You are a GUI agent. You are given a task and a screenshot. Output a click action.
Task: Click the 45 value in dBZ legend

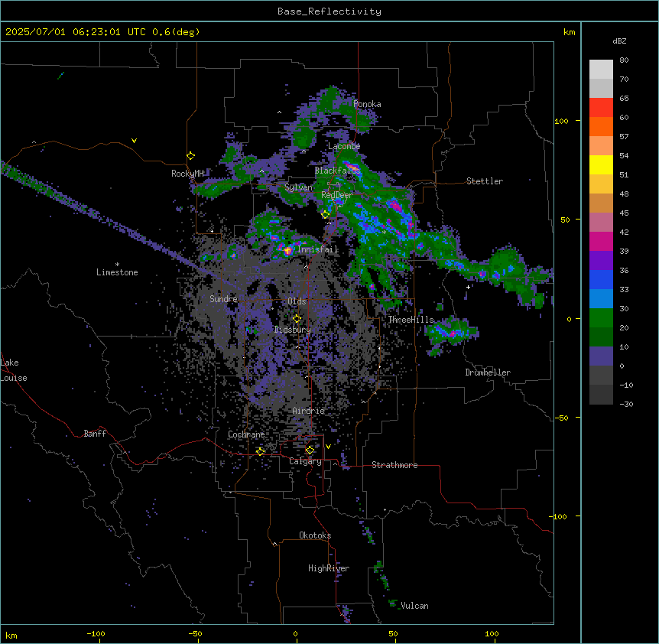624,213
